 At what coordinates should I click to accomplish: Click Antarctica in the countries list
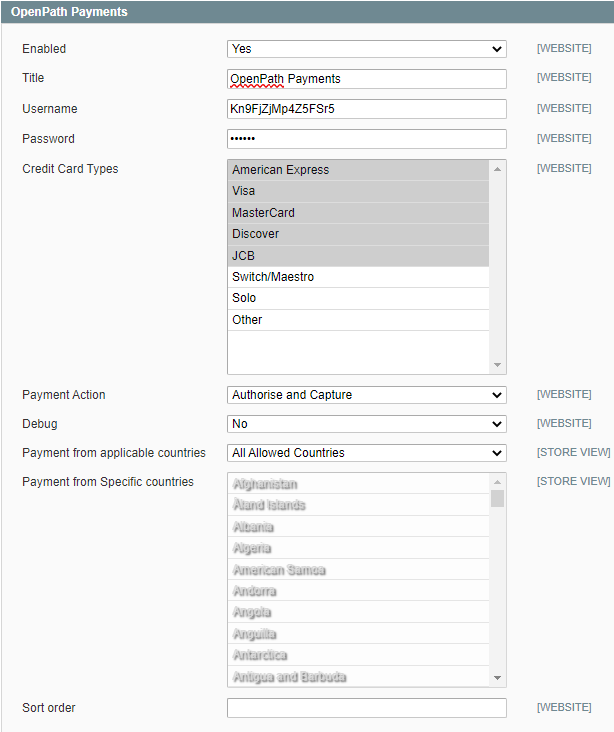[358, 655]
